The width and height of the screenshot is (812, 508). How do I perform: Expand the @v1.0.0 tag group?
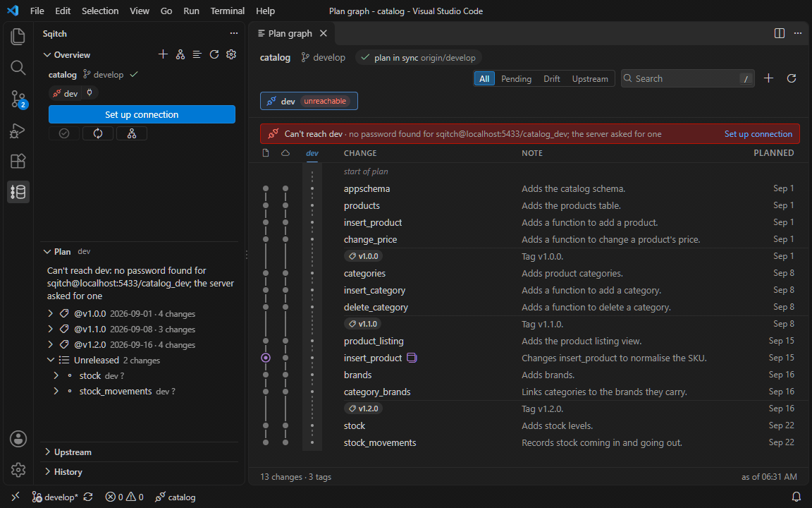[50, 313]
